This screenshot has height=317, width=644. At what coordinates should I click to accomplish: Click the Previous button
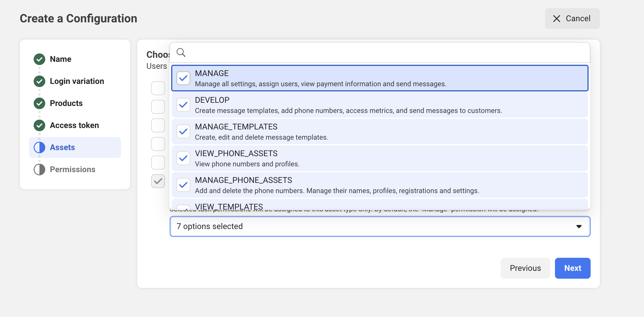525,268
